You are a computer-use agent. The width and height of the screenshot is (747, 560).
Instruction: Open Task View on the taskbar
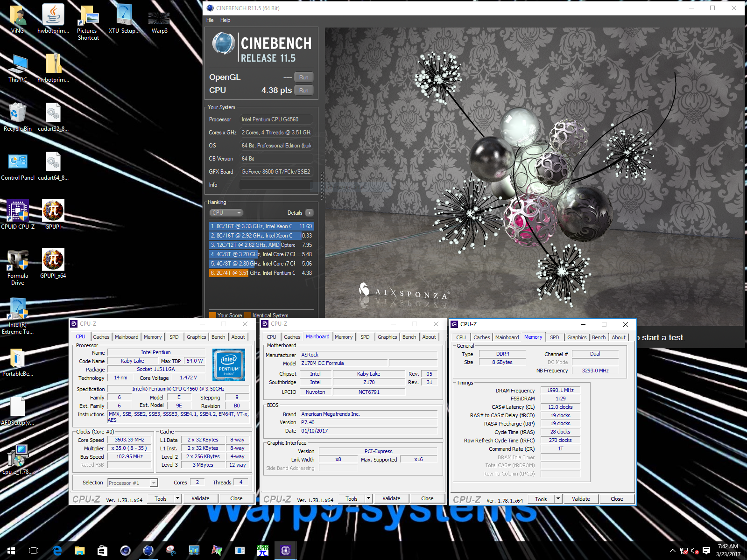34,551
